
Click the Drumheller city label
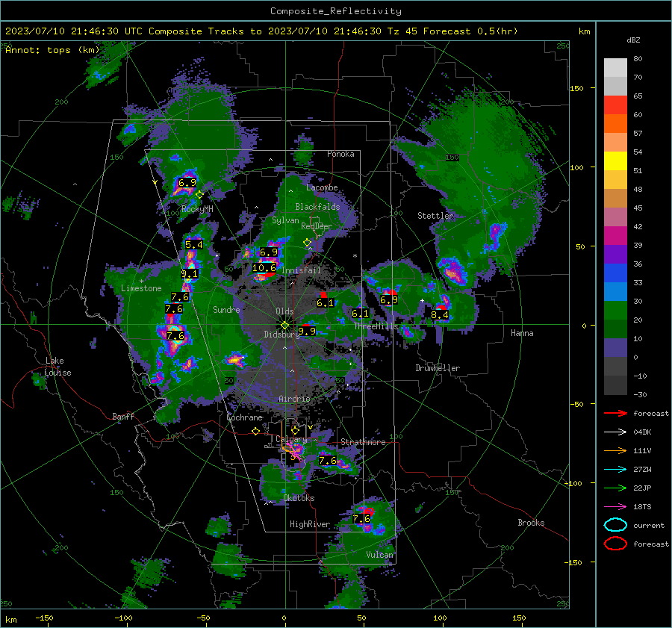(x=438, y=368)
